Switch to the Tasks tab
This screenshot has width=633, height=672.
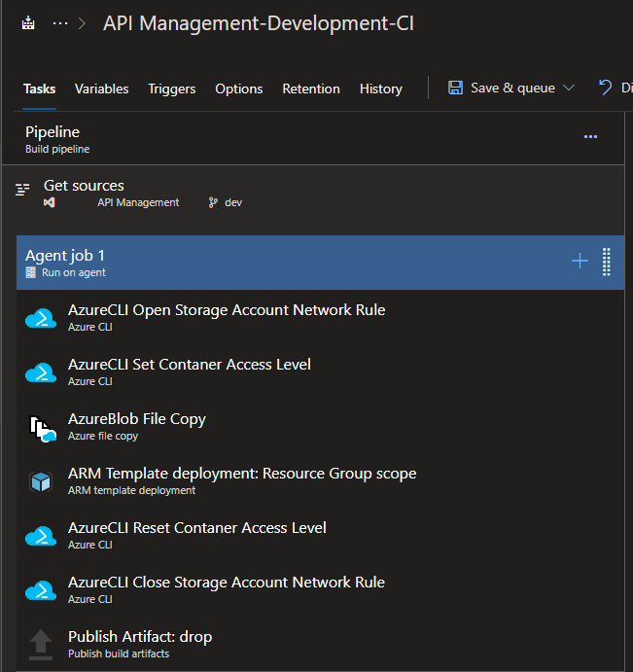[x=40, y=88]
